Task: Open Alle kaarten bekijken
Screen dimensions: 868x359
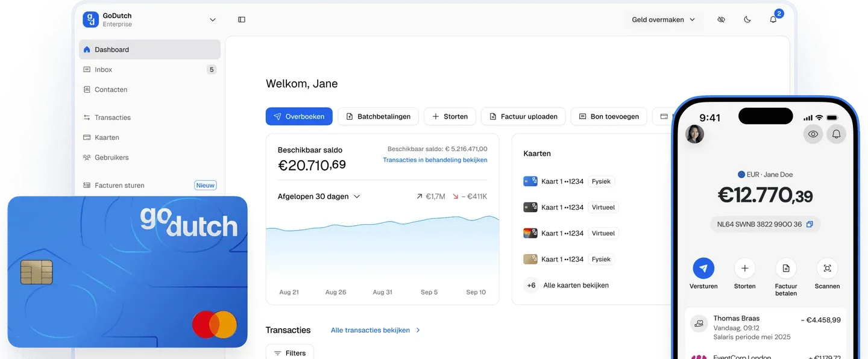Action: click(576, 286)
